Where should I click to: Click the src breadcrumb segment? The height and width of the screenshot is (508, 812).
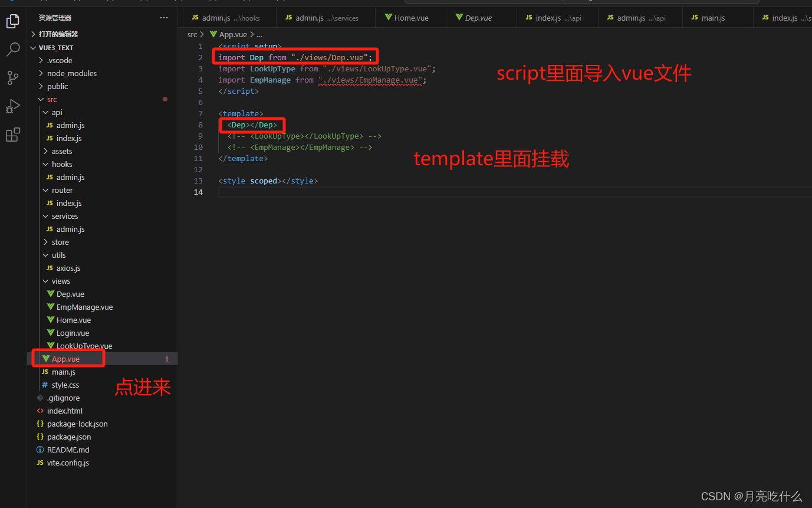coord(192,34)
